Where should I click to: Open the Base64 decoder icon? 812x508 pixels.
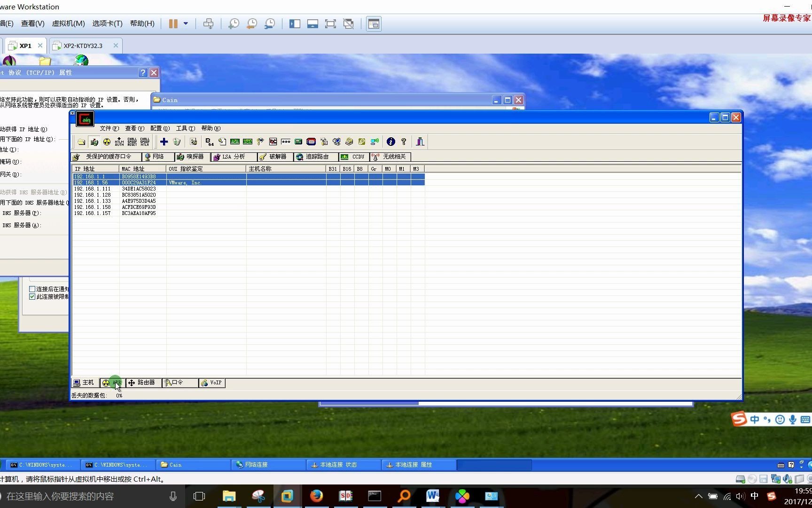pos(210,142)
